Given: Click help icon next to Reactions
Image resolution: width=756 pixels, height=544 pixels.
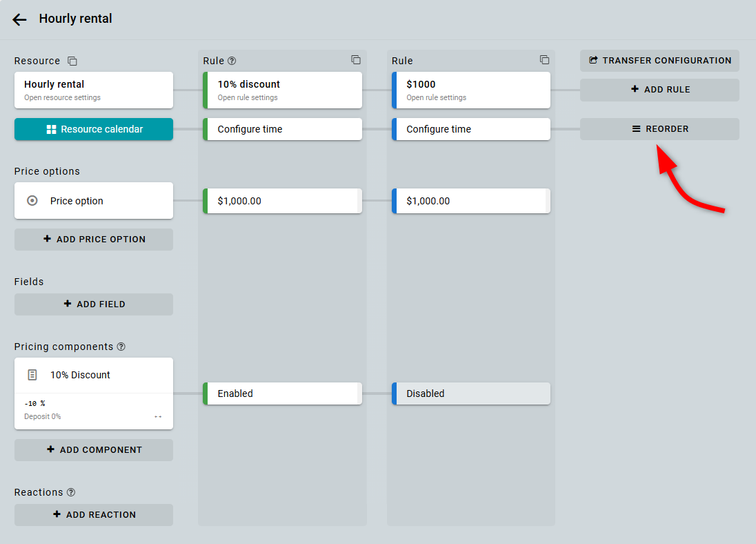Looking at the screenshot, I should tap(71, 492).
